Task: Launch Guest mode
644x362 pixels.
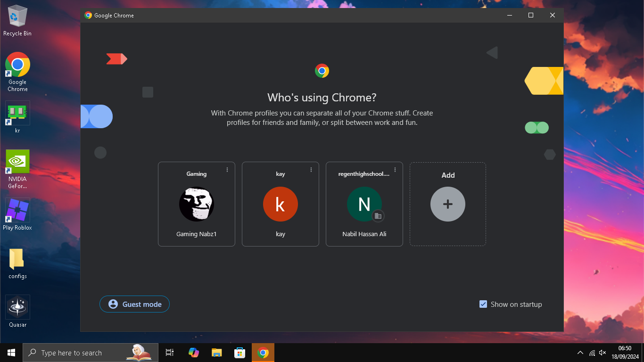Action: coord(134,304)
